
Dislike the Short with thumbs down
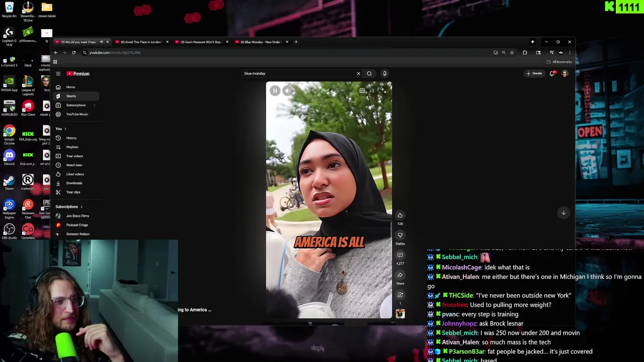point(400,235)
